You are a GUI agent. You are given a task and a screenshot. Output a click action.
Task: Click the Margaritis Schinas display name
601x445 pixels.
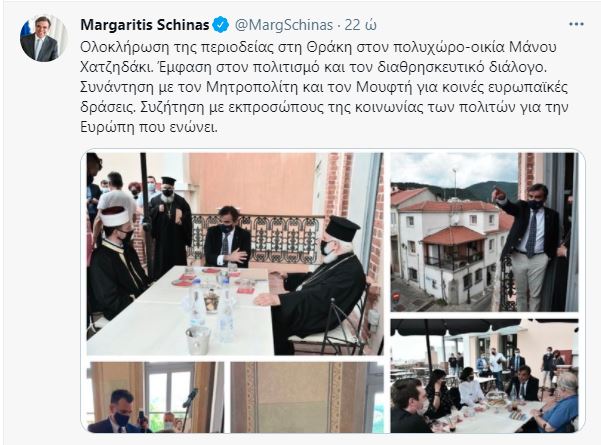pos(145,25)
